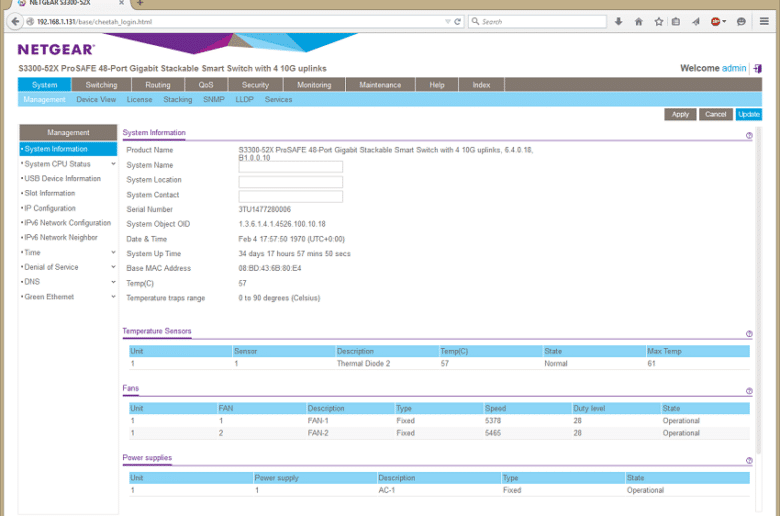
Task: Open the Maintenance tab
Action: point(380,85)
